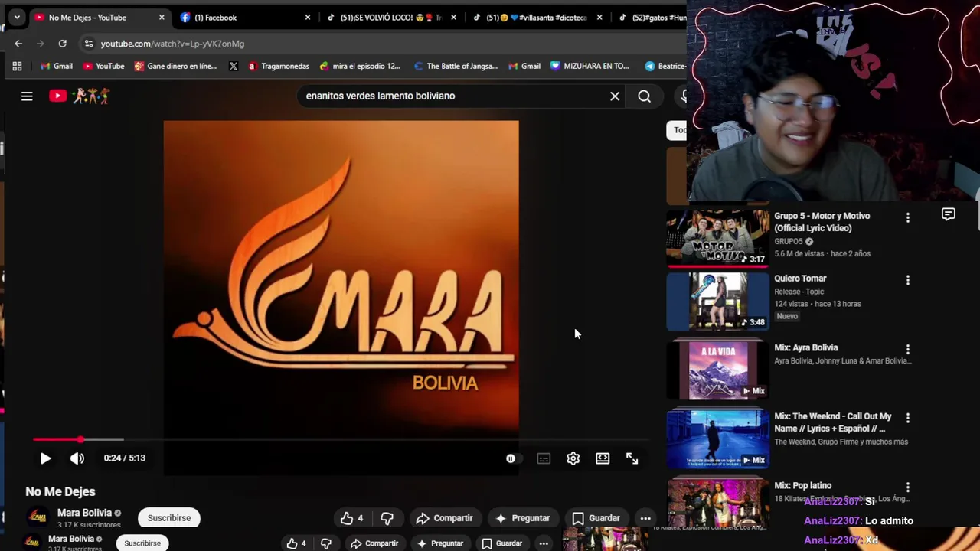The height and width of the screenshot is (551, 980).
Task: Open options menu for Grupo 5 video
Action: [x=908, y=218]
